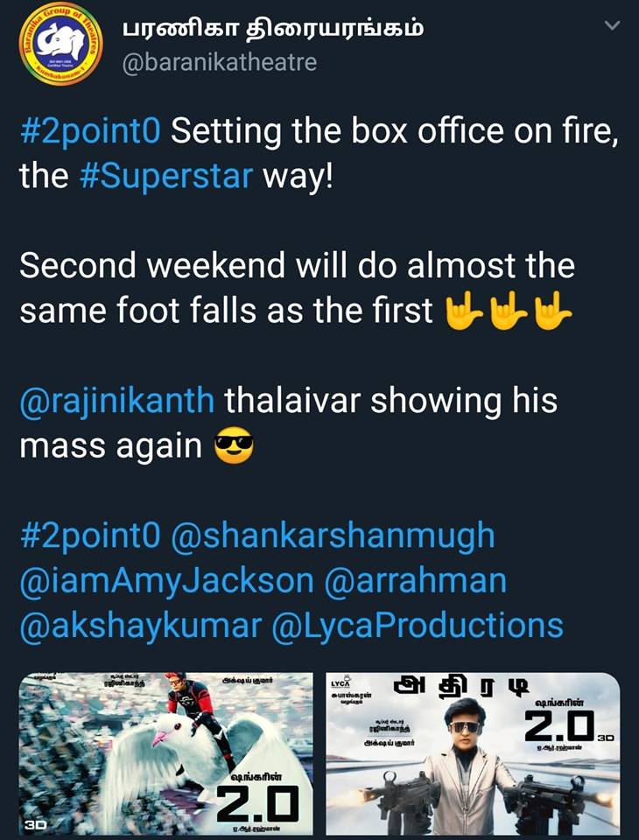639x840 pixels.
Task: Open the Tamil display name profile
Action: tap(273, 28)
